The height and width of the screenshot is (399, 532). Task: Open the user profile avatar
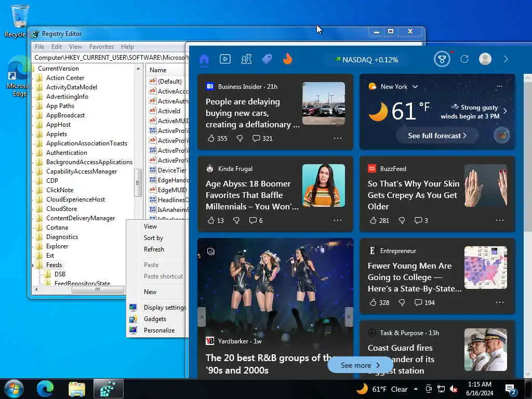(x=485, y=59)
